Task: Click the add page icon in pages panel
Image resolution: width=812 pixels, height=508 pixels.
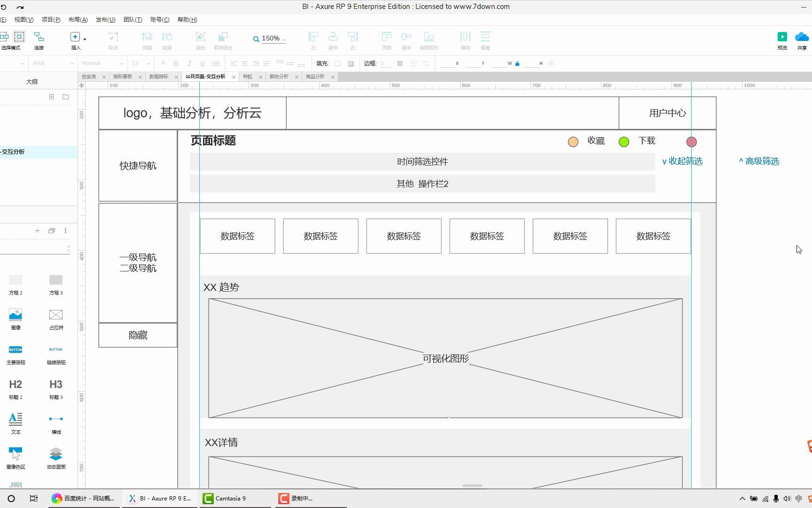Action: [51, 97]
